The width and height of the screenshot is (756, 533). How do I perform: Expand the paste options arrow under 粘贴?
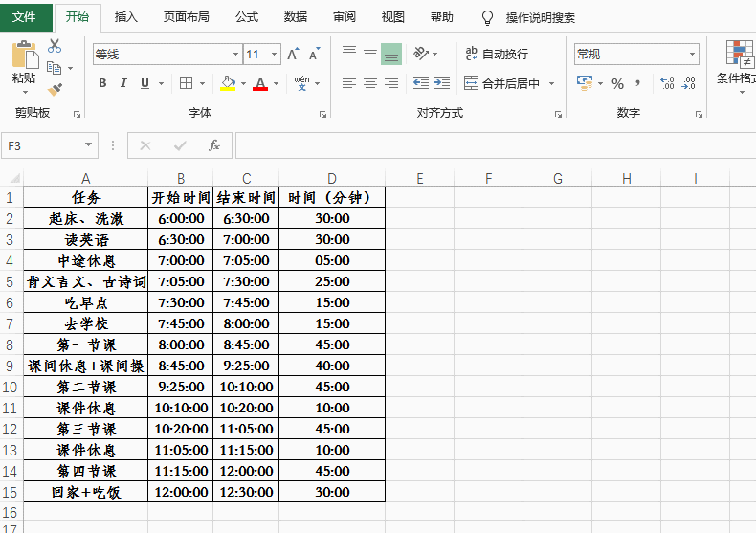(x=25, y=92)
